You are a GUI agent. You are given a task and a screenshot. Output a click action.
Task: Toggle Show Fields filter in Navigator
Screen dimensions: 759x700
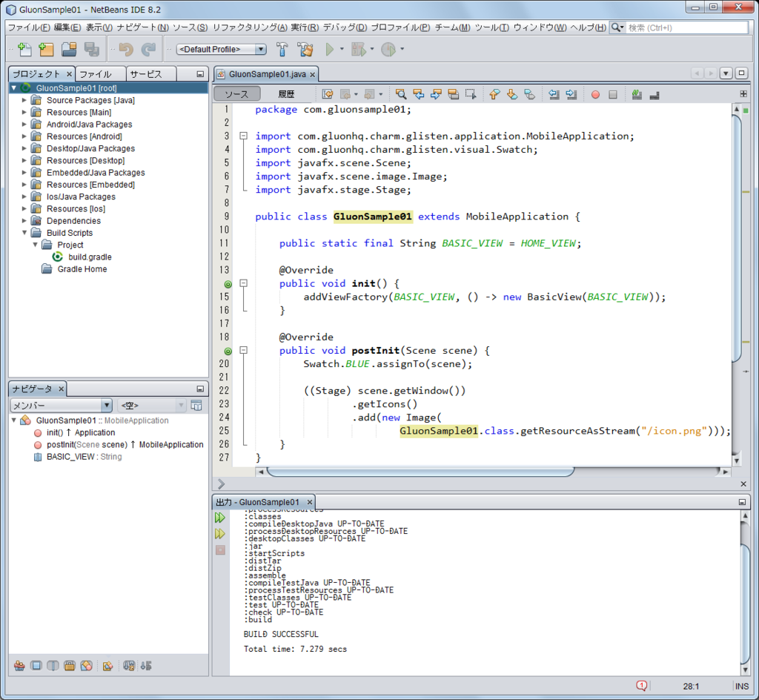pyautogui.click(x=36, y=666)
